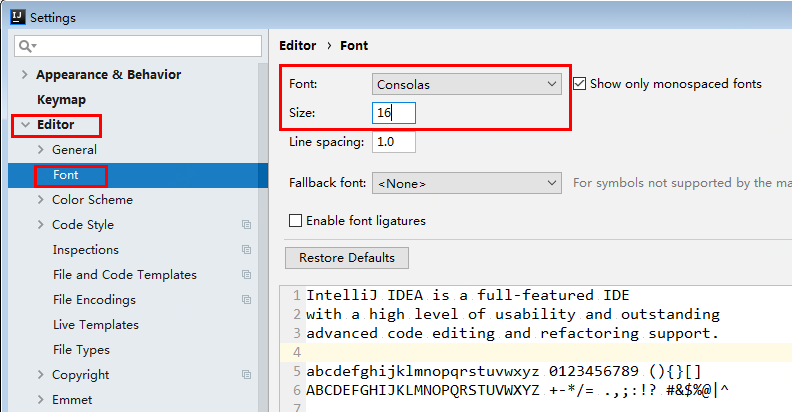Open the Fallback font dropdown
The width and height of the screenshot is (792, 412).
click(x=467, y=183)
